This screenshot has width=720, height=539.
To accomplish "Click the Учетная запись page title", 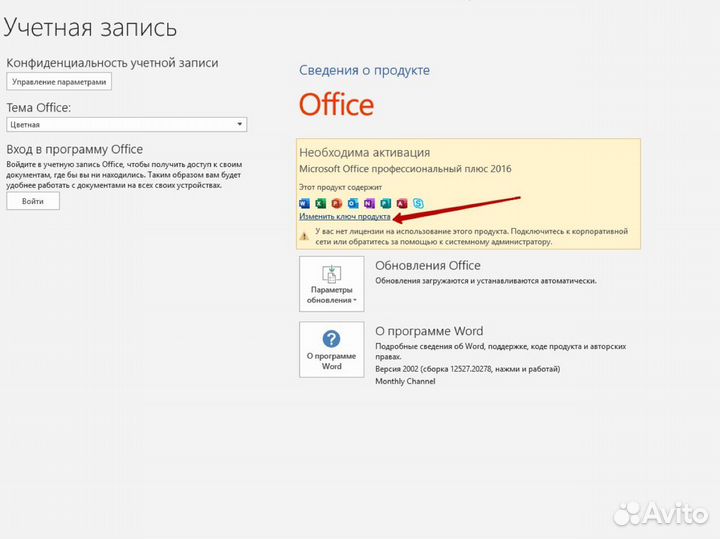I will click(90, 27).
